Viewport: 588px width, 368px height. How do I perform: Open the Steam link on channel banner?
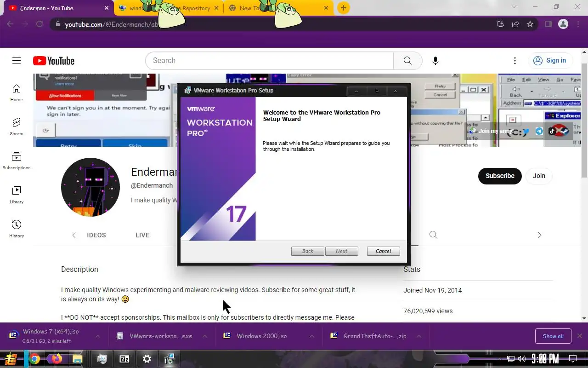pos(565,131)
